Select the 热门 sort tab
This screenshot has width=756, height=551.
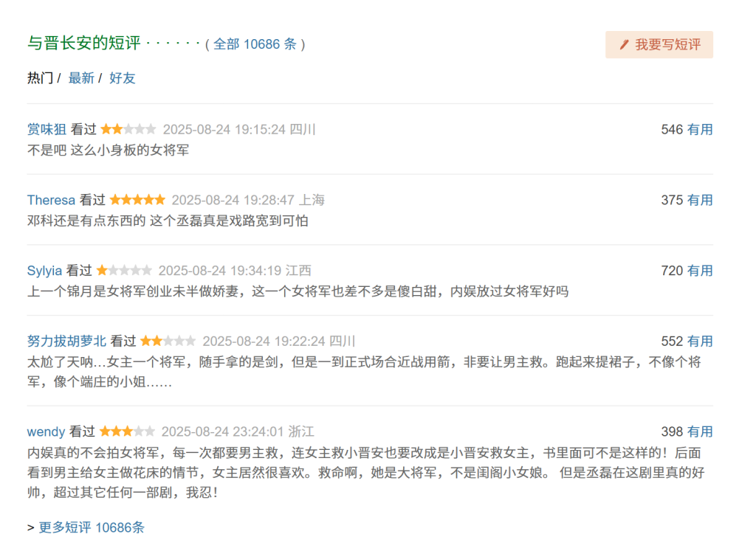(x=40, y=78)
